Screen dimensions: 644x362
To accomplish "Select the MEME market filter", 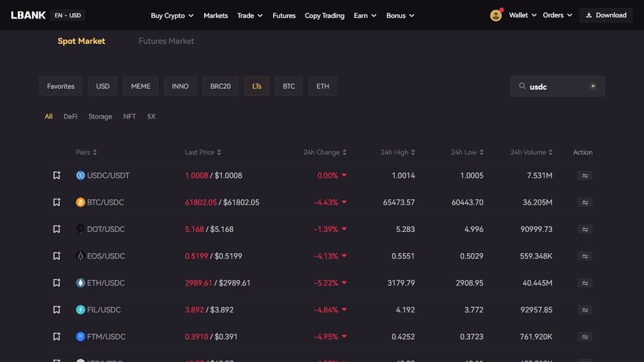I will (141, 86).
